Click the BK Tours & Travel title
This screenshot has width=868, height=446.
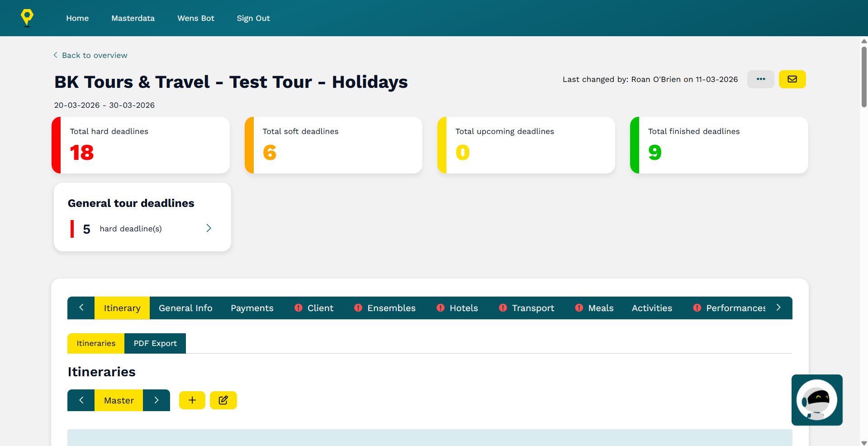click(x=231, y=82)
